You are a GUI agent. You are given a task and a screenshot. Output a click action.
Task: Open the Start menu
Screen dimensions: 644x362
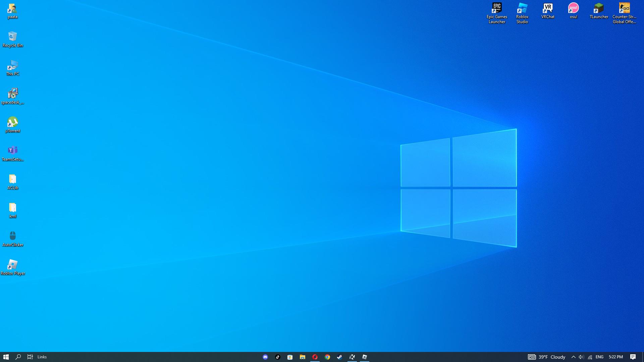[x=6, y=357]
